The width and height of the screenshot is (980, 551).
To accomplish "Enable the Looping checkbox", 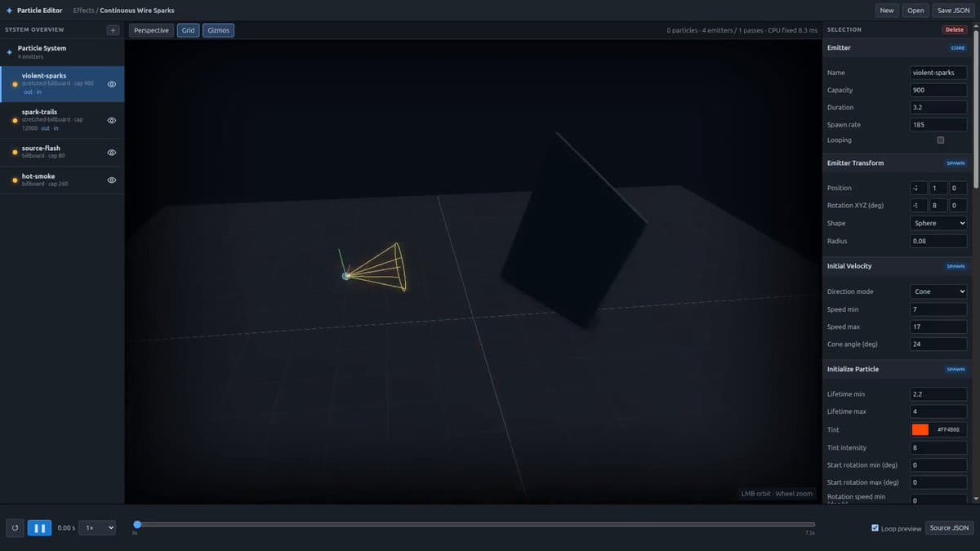I will click(940, 140).
